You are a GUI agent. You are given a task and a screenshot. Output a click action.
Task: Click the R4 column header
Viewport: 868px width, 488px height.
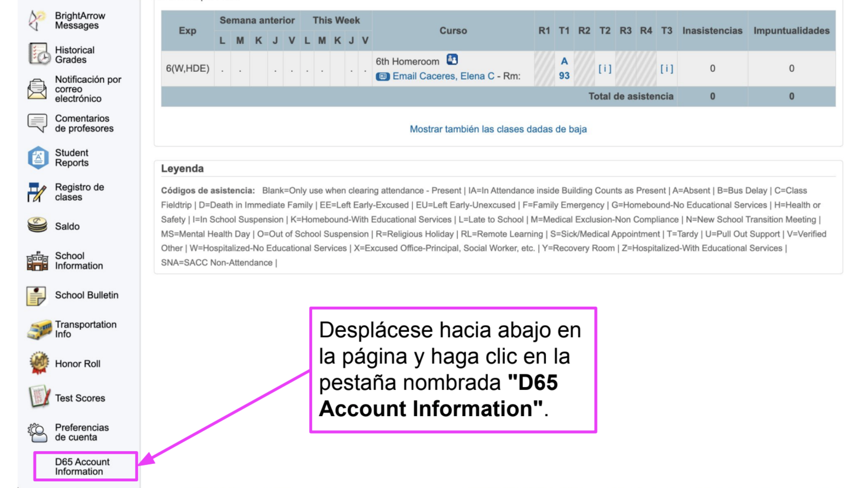coord(646,31)
